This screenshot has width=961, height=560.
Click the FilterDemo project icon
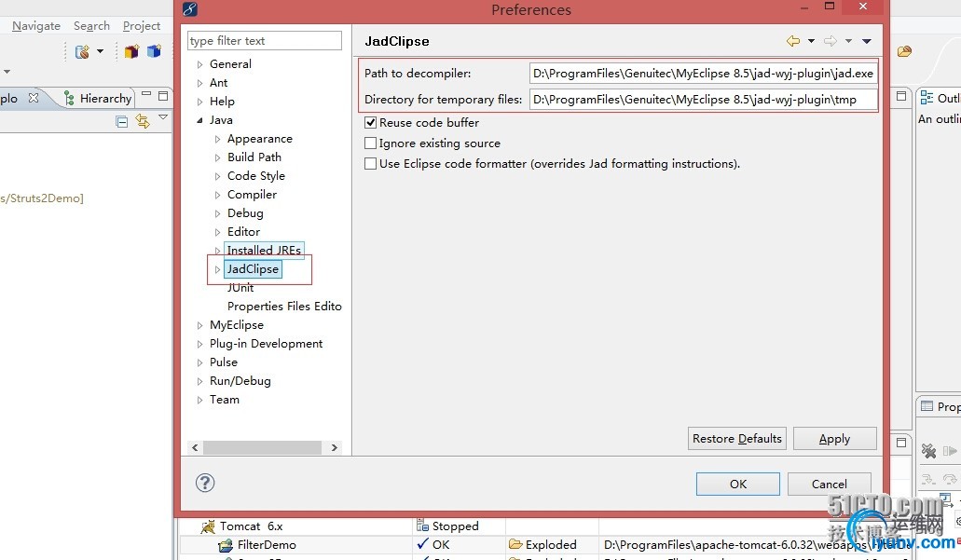tap(226, 545)
